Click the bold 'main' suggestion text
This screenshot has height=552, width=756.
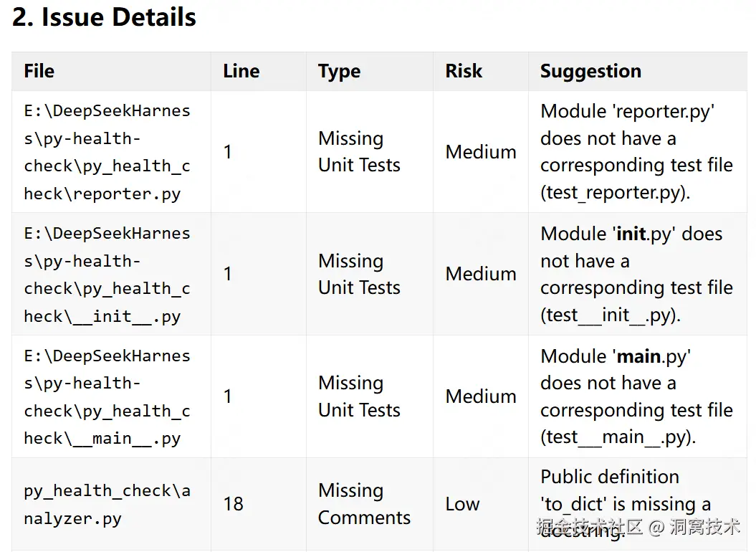coord(639,356)
